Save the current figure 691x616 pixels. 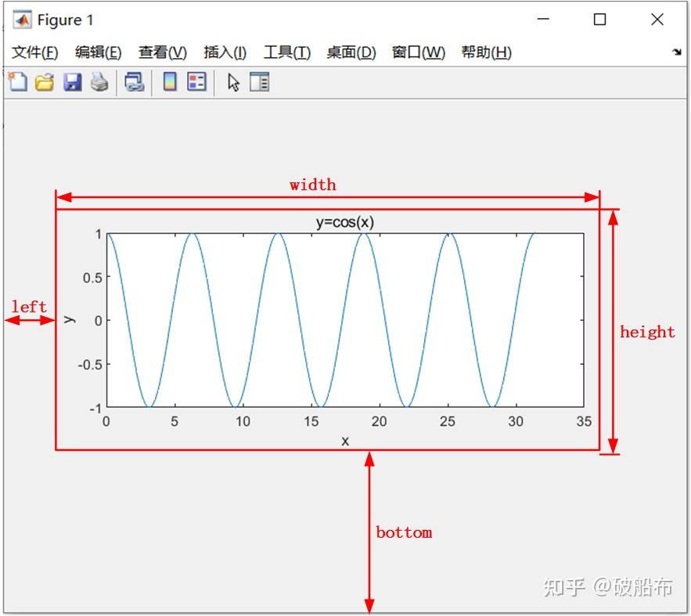pyautogui.click(x=72, y=81)
